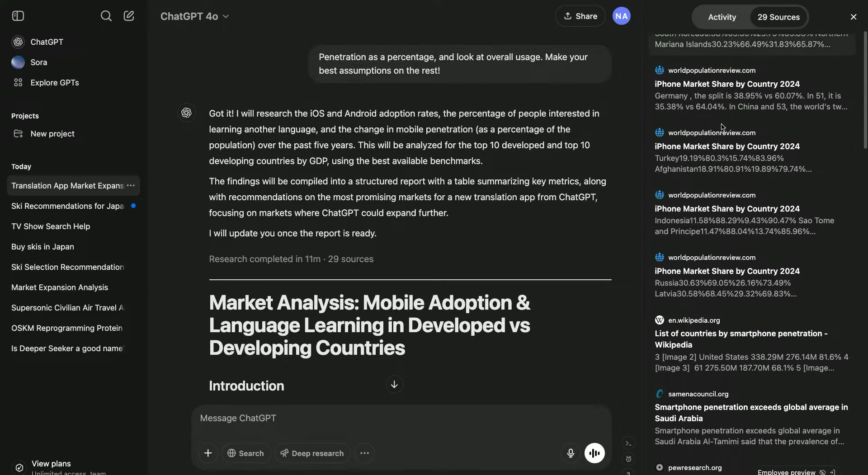868x475 pixels.
Task: Enable the Search tool
Action: point(245,453)
